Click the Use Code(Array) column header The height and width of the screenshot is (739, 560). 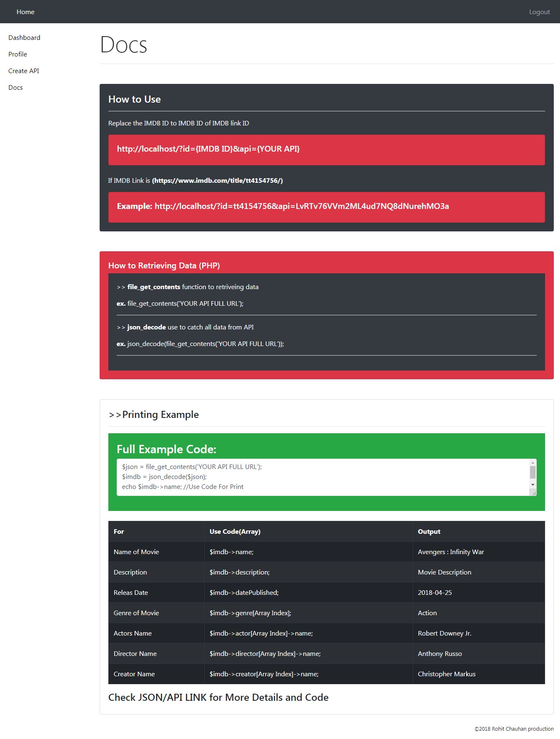pyautogui.click(x=308, y=531)
